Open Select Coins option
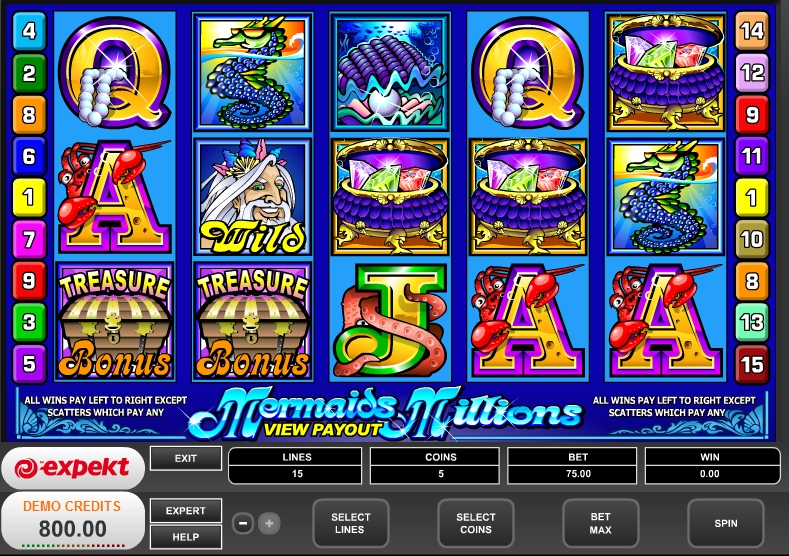This screenshot has height=556, width=789. 476,523
